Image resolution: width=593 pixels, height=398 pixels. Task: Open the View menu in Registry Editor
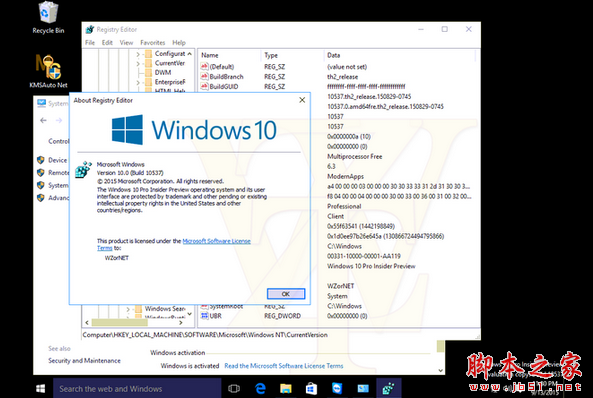click(x=126, y=43)
